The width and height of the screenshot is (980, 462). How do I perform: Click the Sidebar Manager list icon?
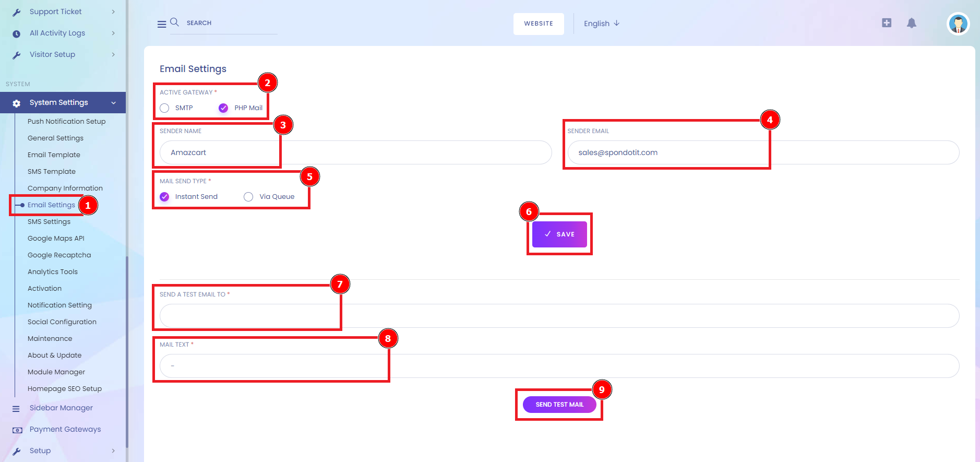point(16,409)
